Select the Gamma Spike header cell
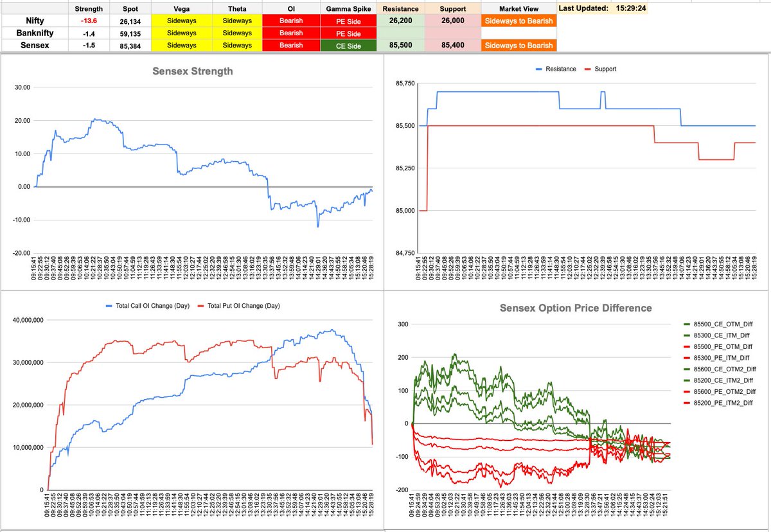The height and width of the screenshot is (532, 771). [349, 9]
